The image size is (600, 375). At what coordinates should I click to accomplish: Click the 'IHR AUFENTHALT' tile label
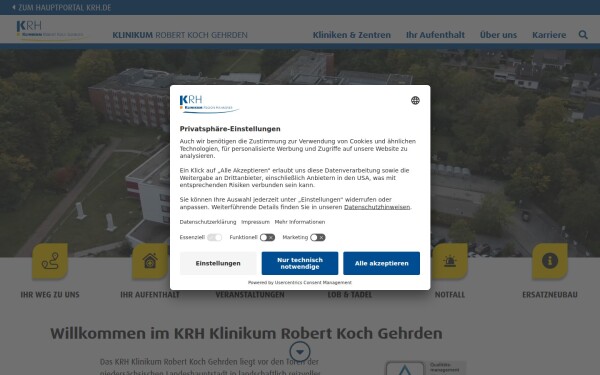point(150,295)
